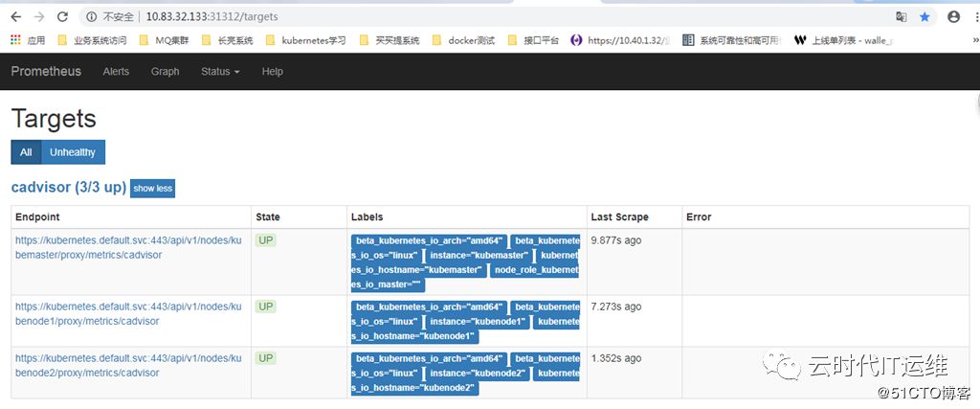Click the Prometheus brand link

46,71
